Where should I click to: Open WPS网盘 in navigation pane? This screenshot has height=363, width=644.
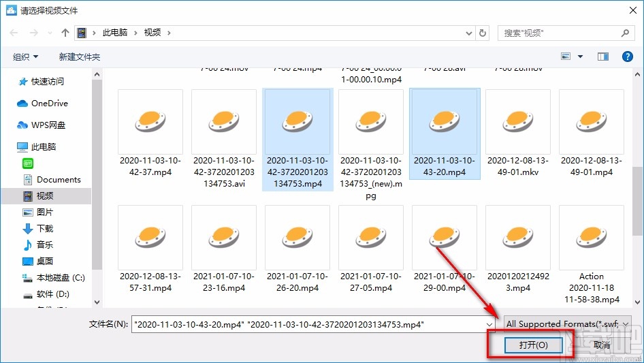[x=41, y=125]
